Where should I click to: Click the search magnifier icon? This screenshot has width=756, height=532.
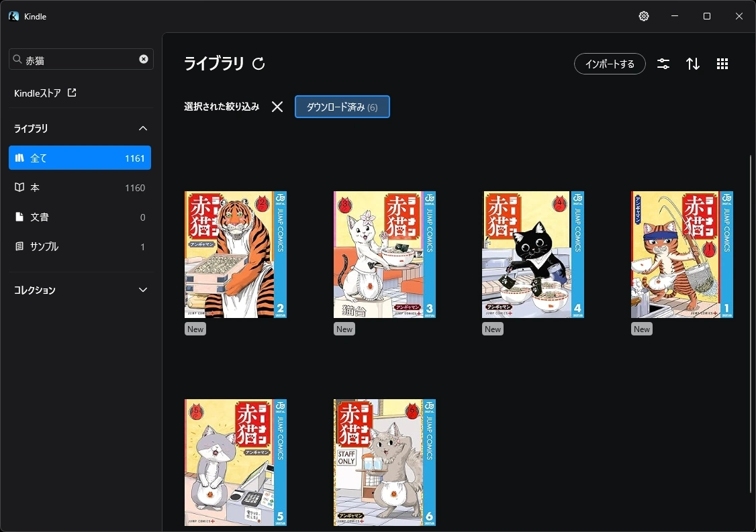click(17, 59)
